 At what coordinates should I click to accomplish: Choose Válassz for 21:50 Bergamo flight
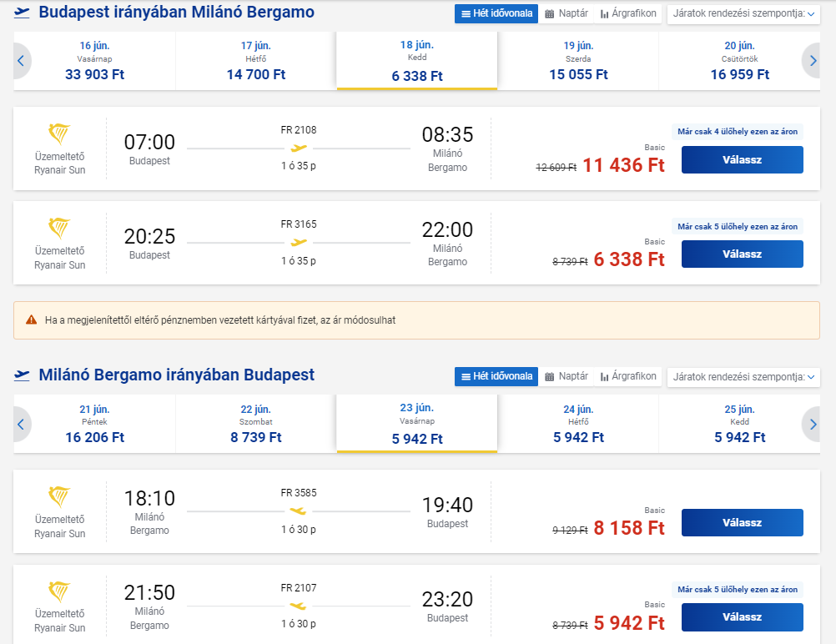click(x=743, y=617)
